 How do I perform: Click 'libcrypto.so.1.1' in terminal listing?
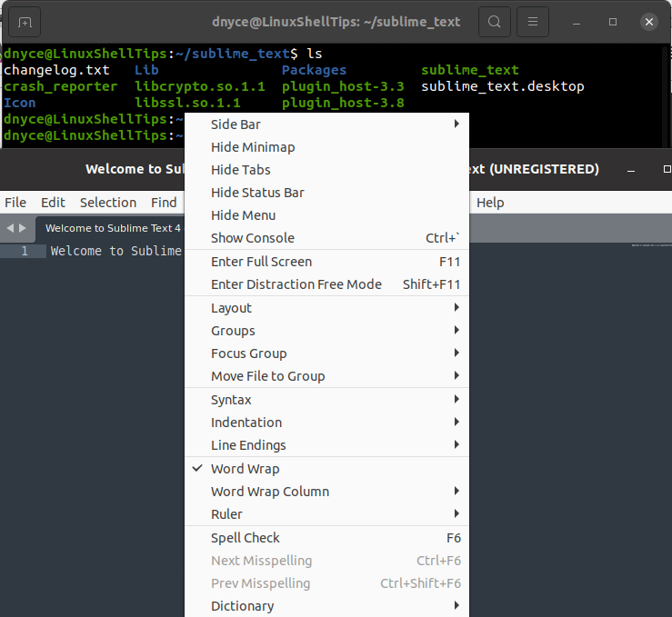click(x=200, y=87)
